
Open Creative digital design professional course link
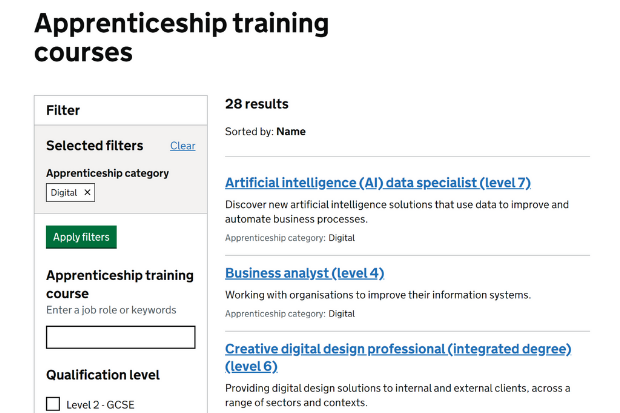[397, 349]
